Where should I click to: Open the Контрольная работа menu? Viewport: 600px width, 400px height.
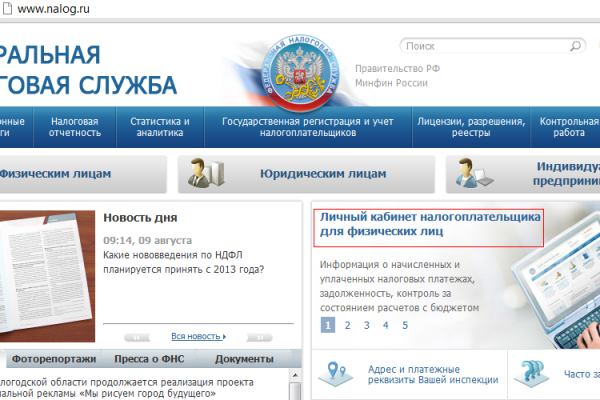[x=567, y=127]
